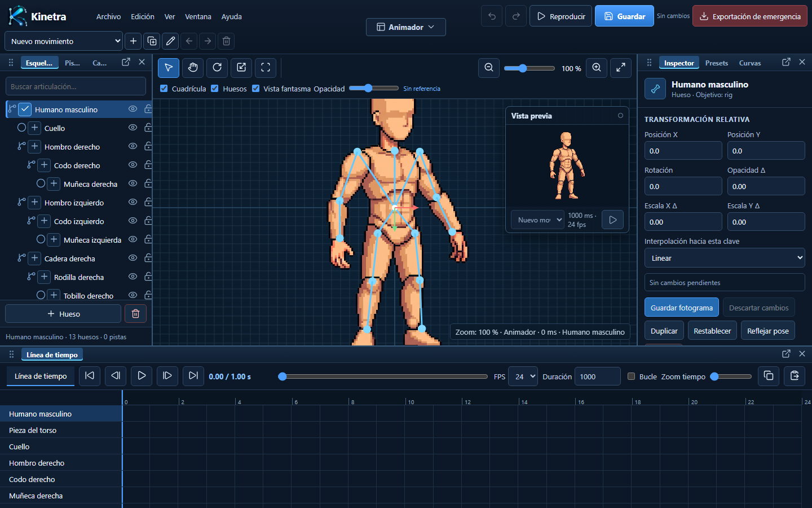Screen dimensions: 812x508
Task: Toggle the Cuadrícula checkbox
Action: coord(164,89)
